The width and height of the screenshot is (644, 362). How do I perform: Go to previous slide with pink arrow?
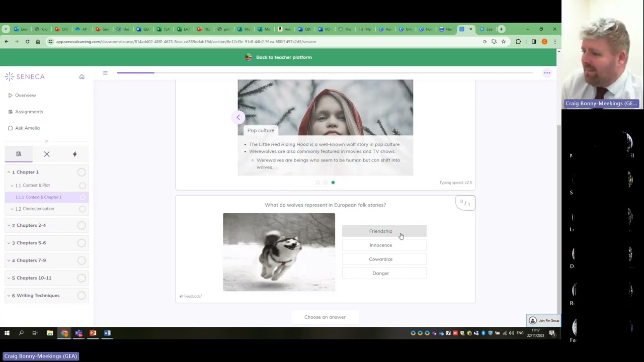(238, 118)
